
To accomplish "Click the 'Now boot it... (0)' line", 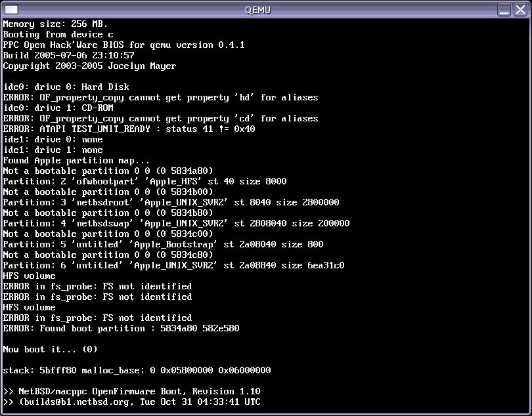I will pyautogui.click(x=50, y=350).
